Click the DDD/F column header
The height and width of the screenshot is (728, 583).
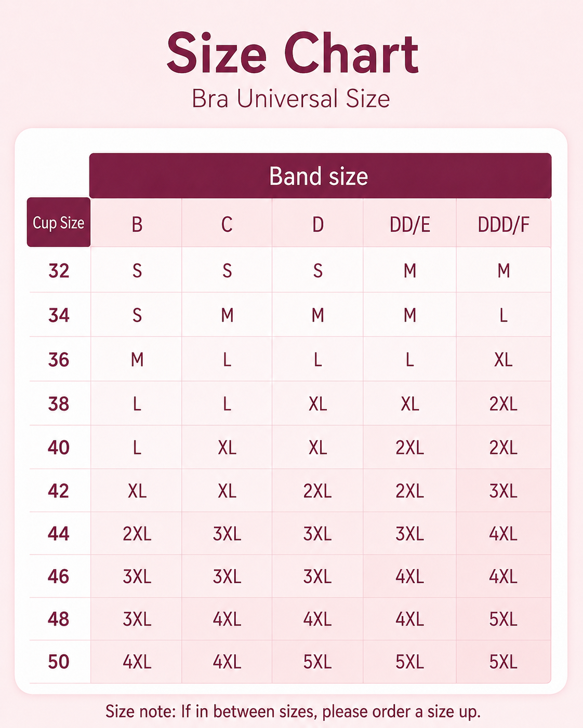[504, 224]
